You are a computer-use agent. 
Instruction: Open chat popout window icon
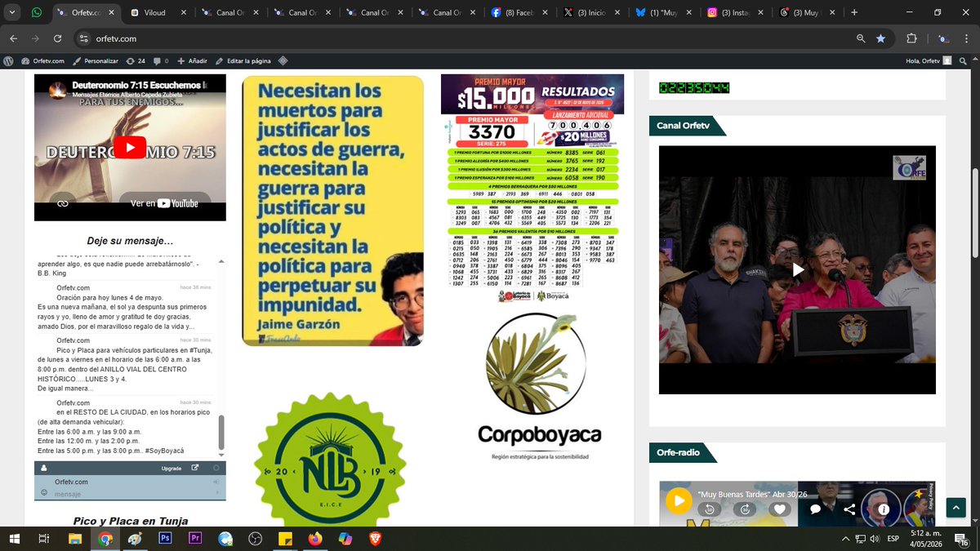coord(194,468)
